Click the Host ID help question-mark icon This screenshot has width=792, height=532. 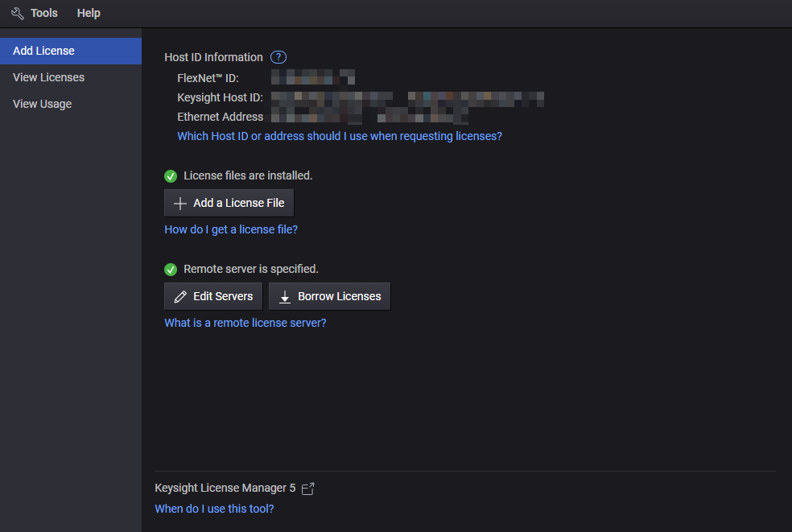coord(278,57)
